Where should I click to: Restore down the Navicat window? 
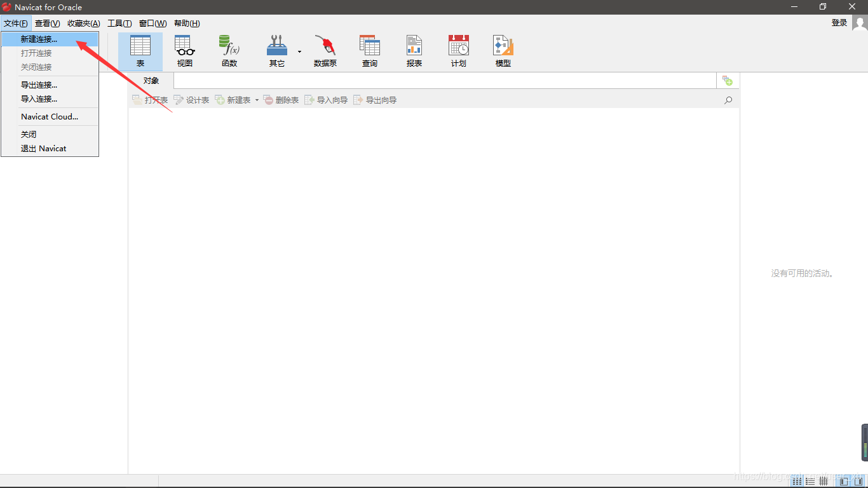click(823, 7)
